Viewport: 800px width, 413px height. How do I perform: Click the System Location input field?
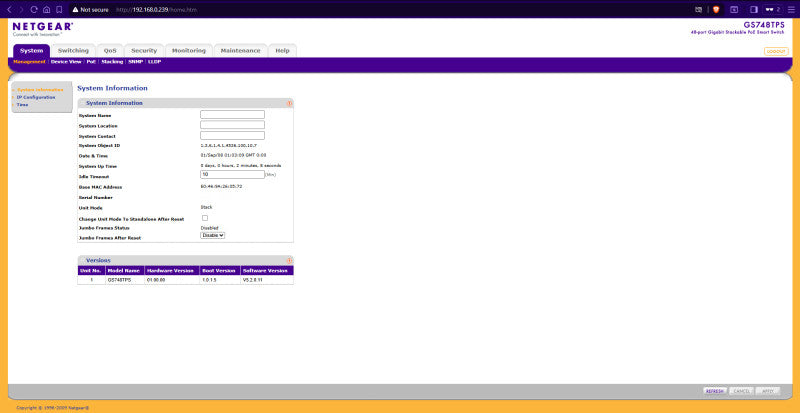[233, 125]
